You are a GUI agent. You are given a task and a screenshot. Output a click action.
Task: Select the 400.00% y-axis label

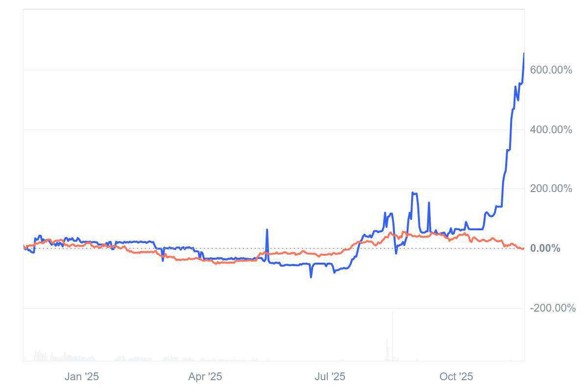tap(551, 130)
